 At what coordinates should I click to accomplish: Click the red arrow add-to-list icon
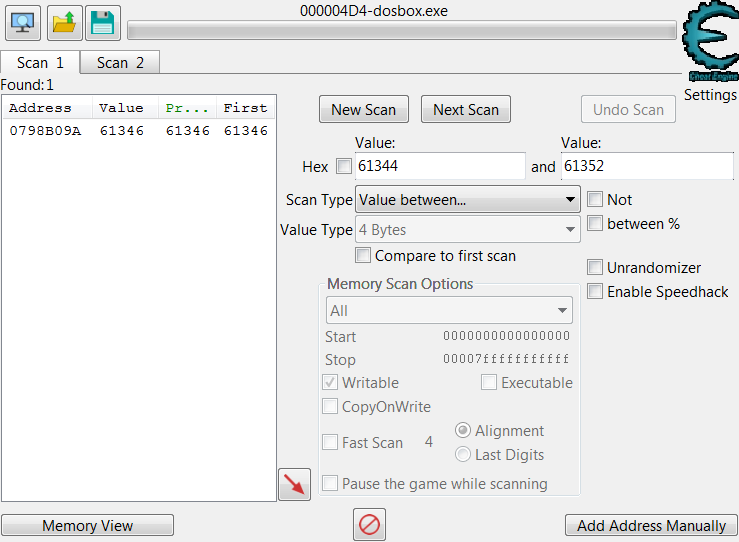click(x=294, y=485)
